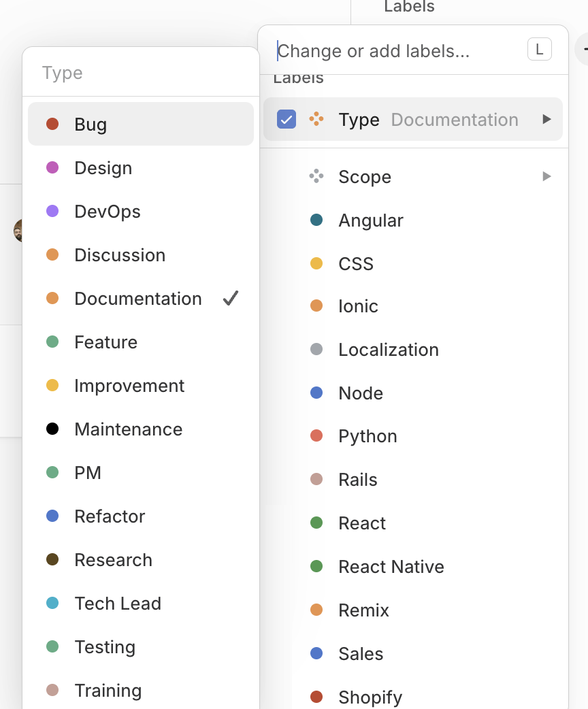Click the Type group dots icon

[316, 119]
